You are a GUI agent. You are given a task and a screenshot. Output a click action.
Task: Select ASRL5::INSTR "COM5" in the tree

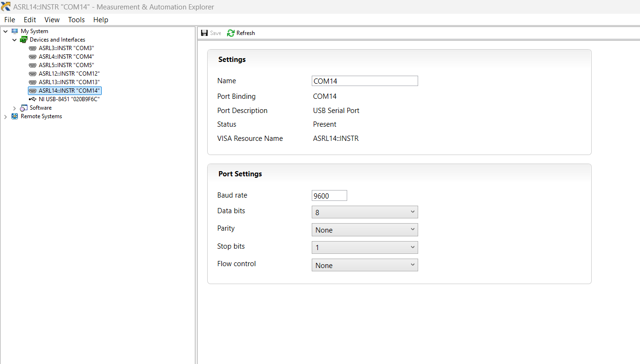tap(66, 65)
